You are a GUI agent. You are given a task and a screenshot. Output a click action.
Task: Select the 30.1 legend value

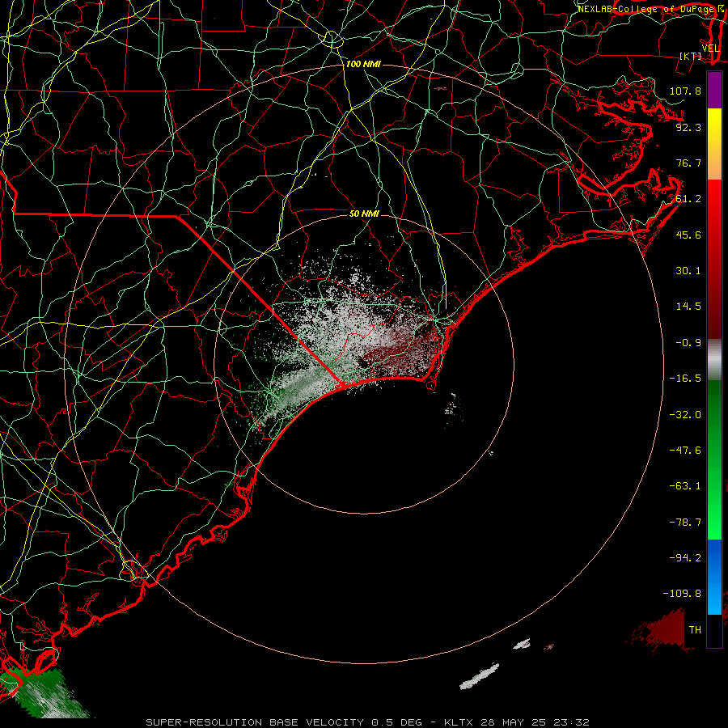(688, 271)
